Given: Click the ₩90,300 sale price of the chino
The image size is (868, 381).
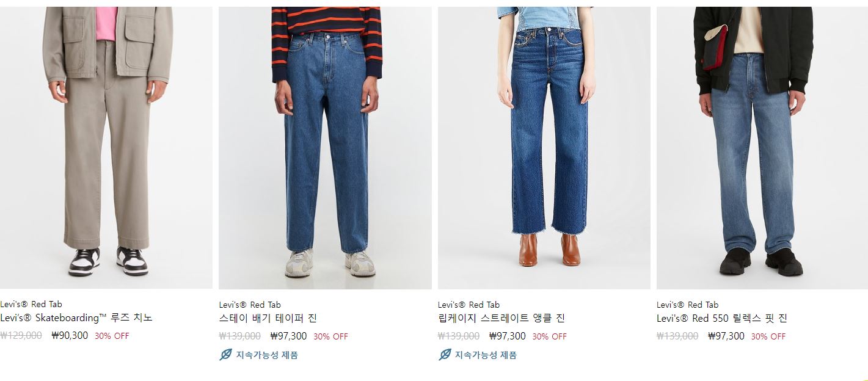Looking at the screenshot, I should (70, 335).
